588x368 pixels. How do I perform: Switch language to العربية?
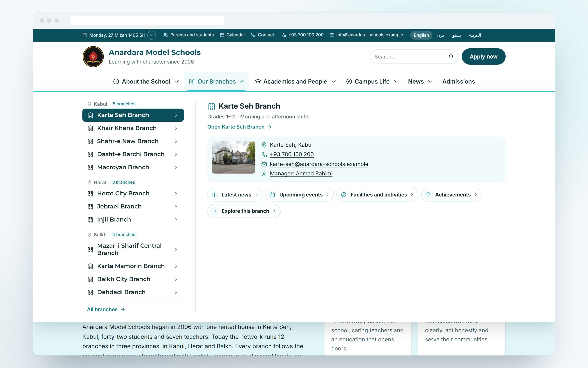[x=475, y=35]
